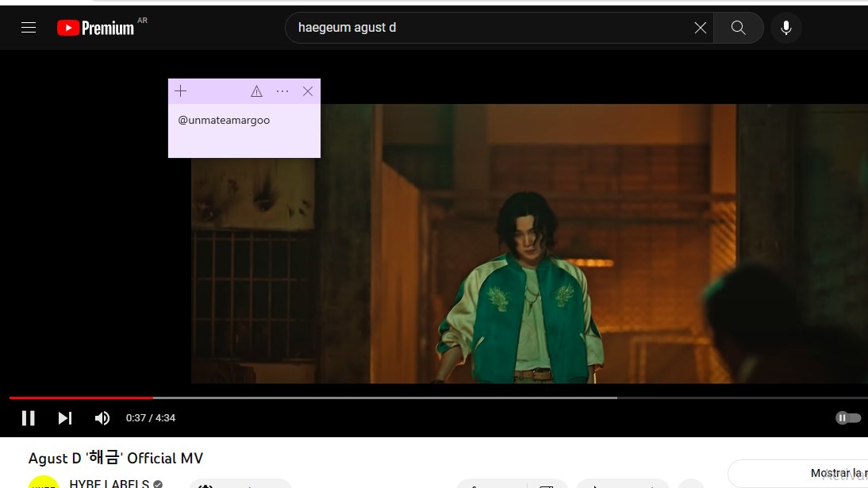This screenshot has height=488, width=868.
Task: Open sticky note warning triangle icon
Action: 256,91
